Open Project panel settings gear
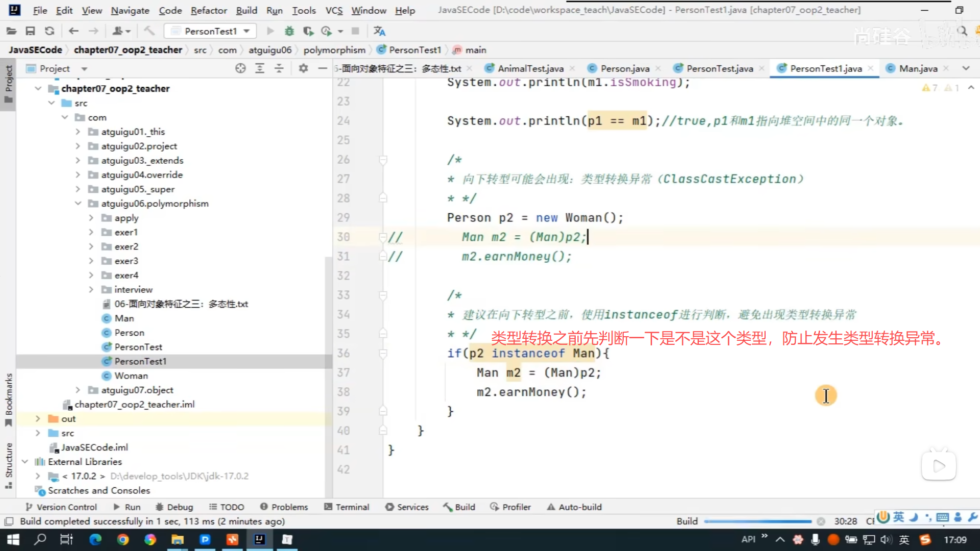The image size is (980, 551). coord(303,68)
